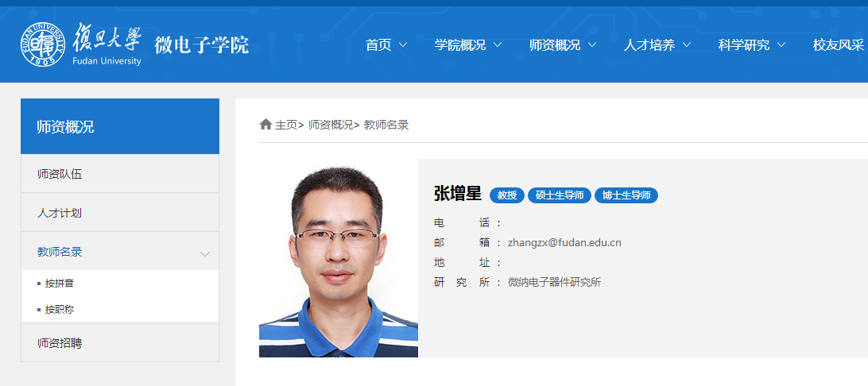Click the professor's profile photo

339,258
